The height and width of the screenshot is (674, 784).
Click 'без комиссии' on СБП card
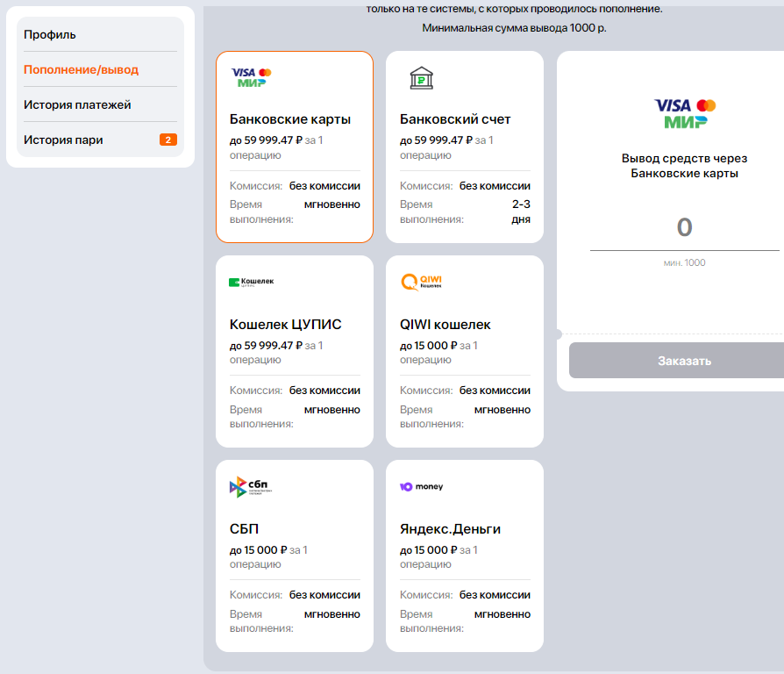(x=324, y=595)
